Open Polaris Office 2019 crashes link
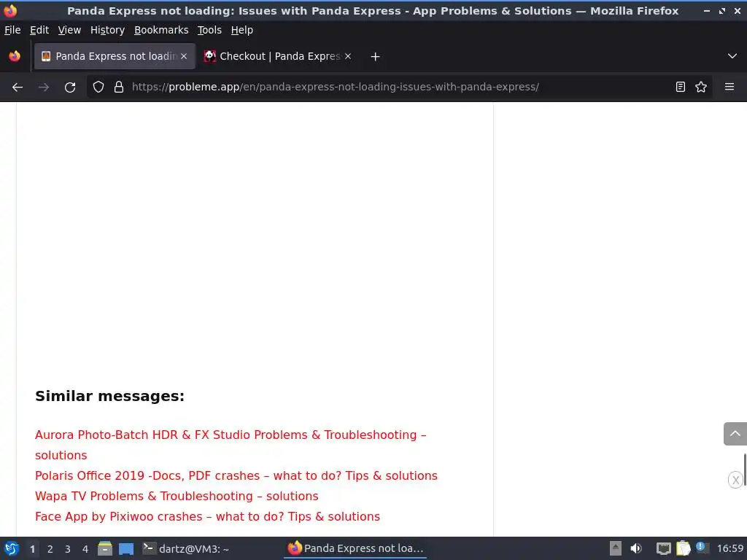 point(236,475)
